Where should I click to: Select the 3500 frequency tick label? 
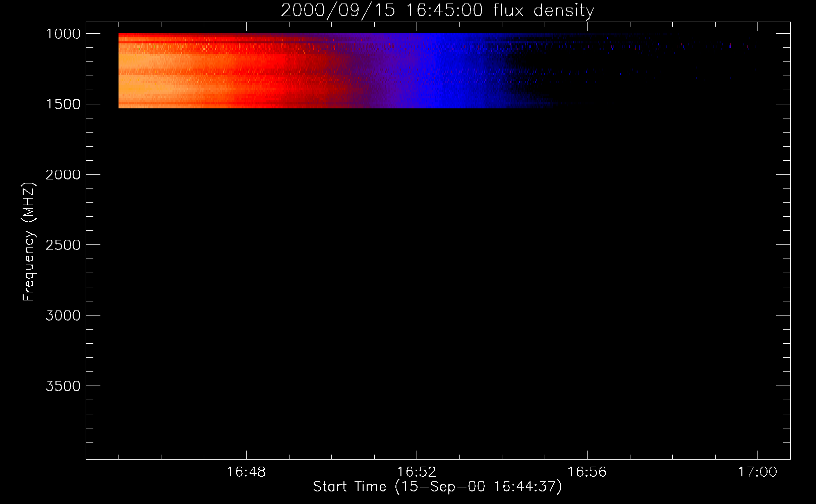tap(63, 386)
